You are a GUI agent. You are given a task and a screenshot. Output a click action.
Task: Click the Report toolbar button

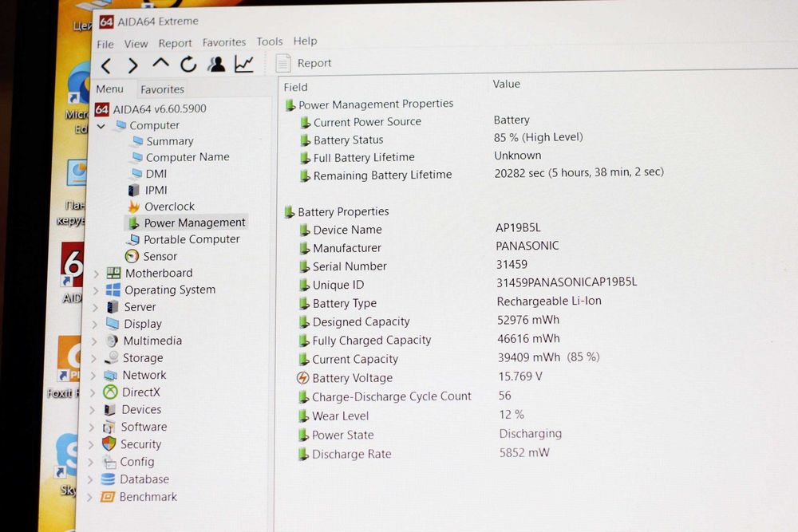[304, 63]
